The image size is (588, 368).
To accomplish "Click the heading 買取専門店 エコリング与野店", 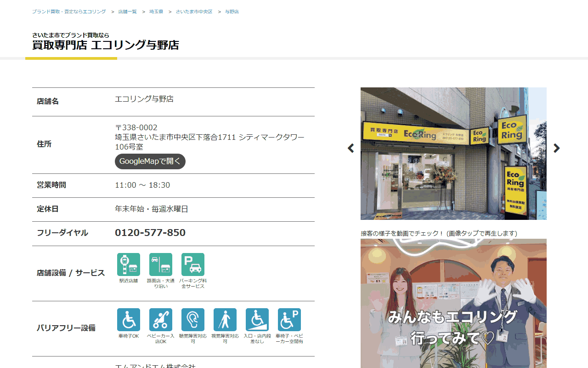I will [106, 45].
